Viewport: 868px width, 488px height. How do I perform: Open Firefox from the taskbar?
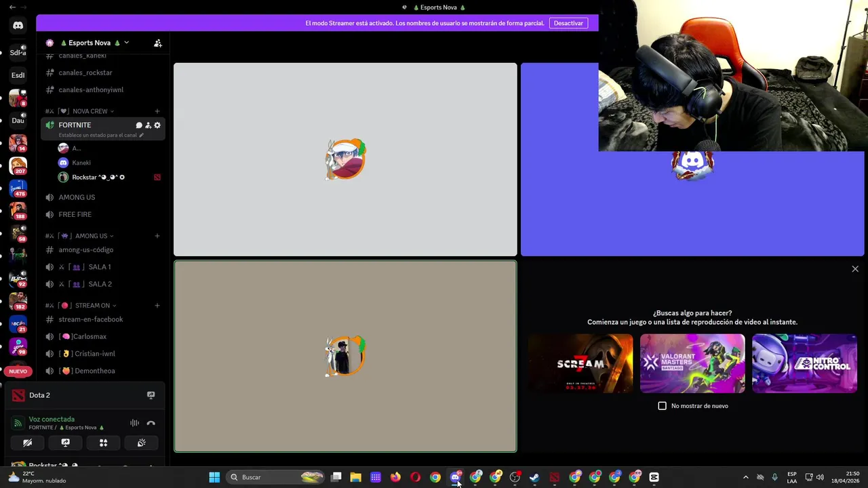tap(395, 477)
